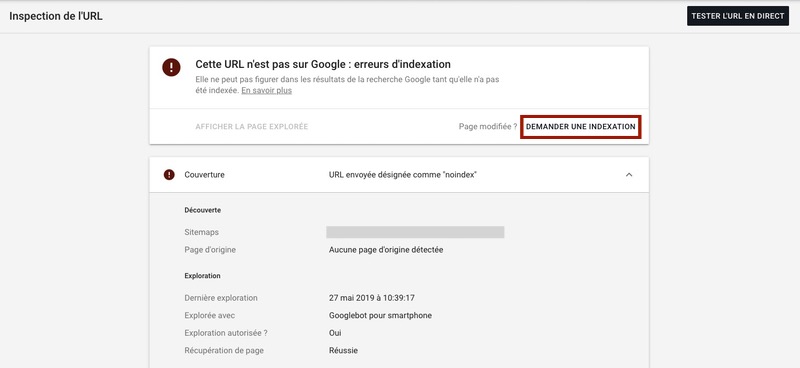800x368 pixels.
Task: Click the Exploration subheading
Action: (203, 276)
